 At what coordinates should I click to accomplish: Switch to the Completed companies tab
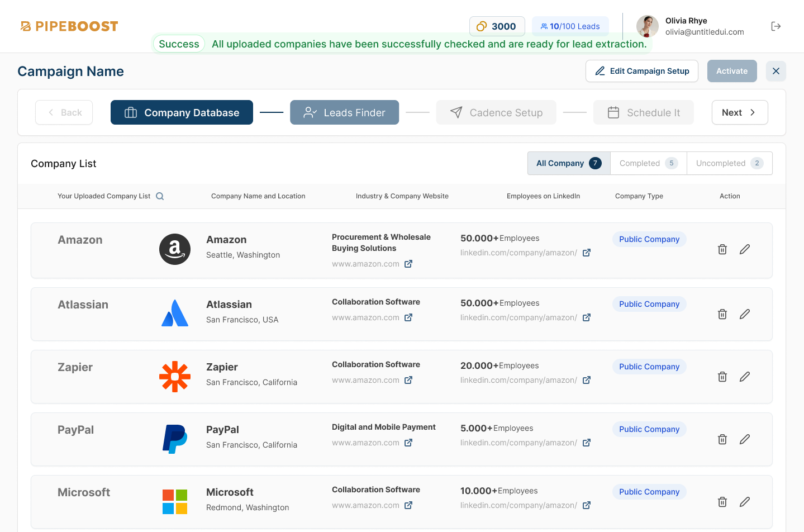tap(649, 163)
